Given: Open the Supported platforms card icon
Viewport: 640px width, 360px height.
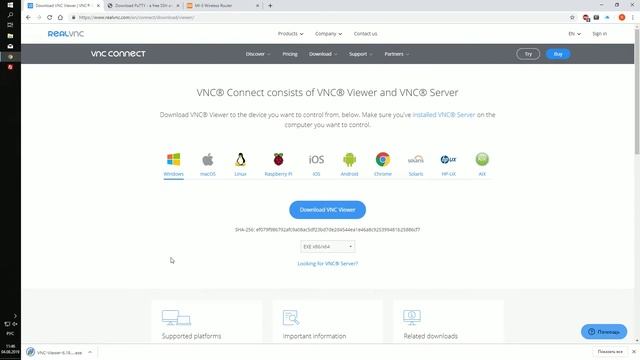Looking at the screenshot, I should click(x=176, y=317).
